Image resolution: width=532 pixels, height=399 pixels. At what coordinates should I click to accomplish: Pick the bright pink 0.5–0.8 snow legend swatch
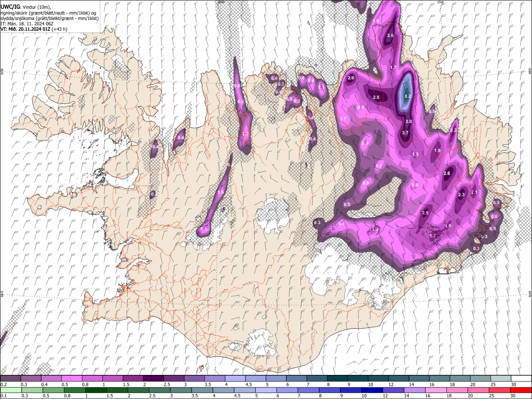71,379
